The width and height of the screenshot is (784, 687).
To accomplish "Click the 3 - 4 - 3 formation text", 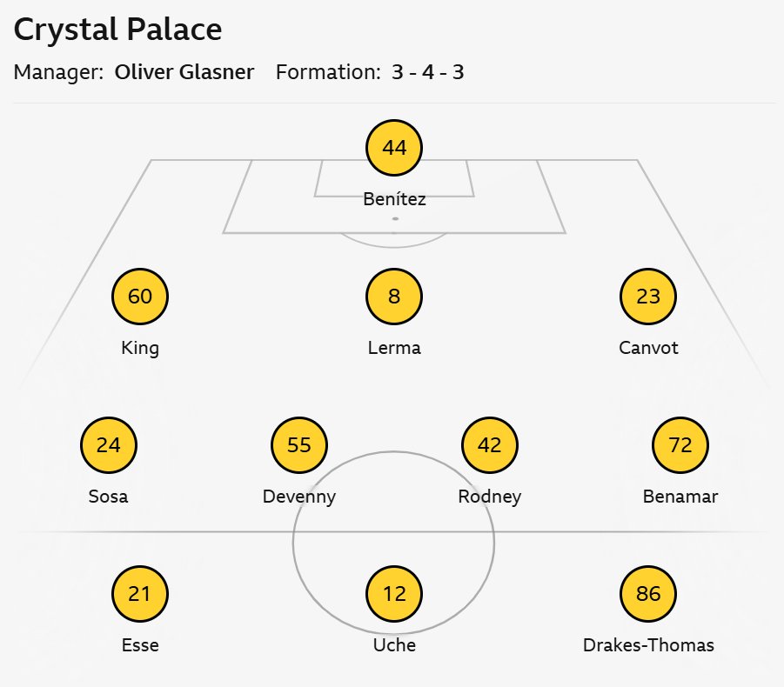I will tap(427, 72).
